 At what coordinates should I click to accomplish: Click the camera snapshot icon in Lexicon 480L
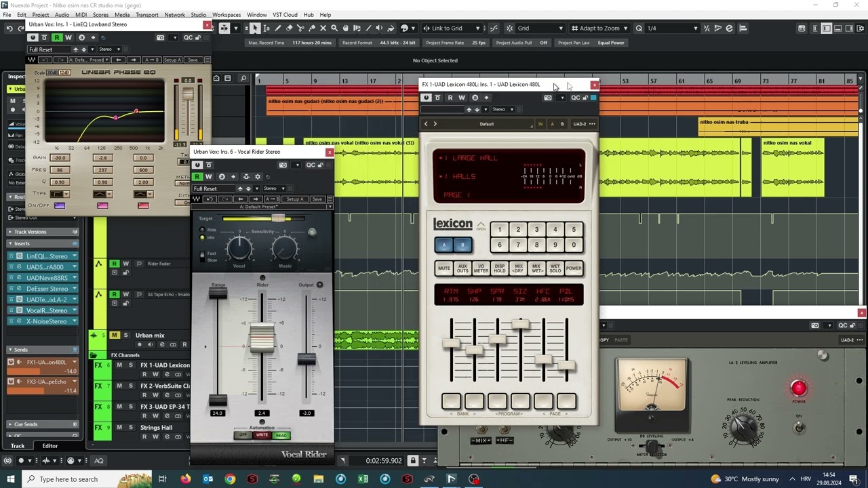click(x=548, y=98)
